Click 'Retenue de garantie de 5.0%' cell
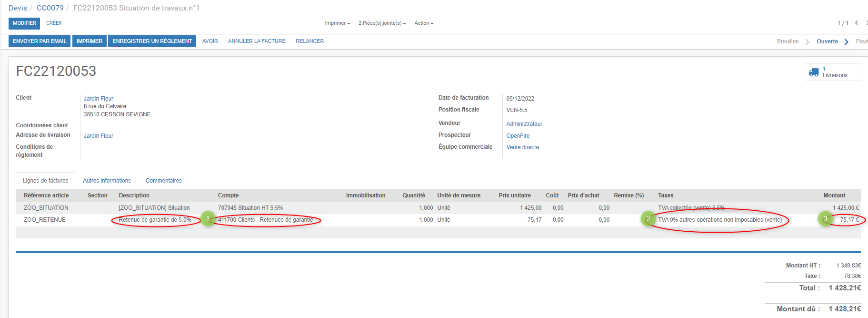 [155, 220]
